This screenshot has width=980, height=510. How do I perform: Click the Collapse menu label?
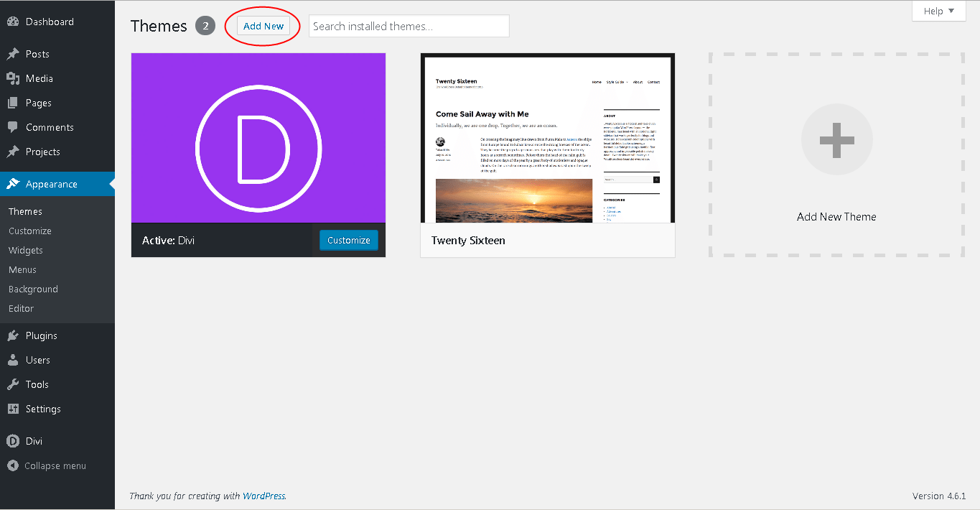point(55,465)
